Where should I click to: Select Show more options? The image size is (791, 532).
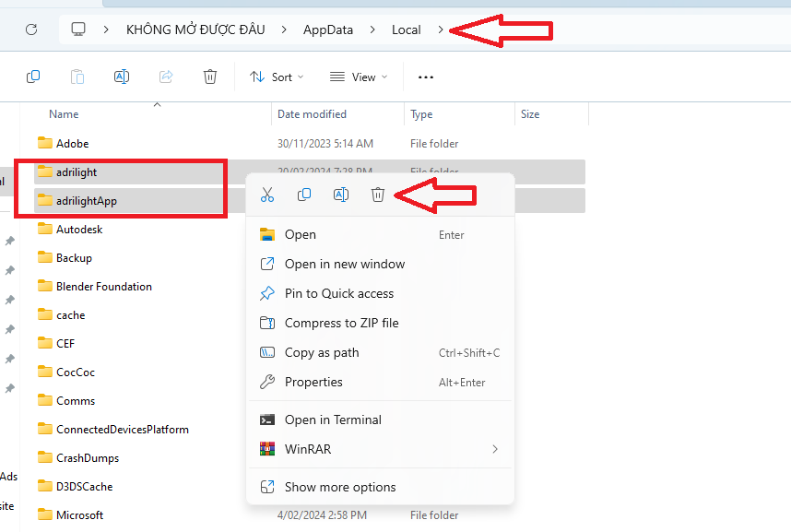(x=380, y=487)
